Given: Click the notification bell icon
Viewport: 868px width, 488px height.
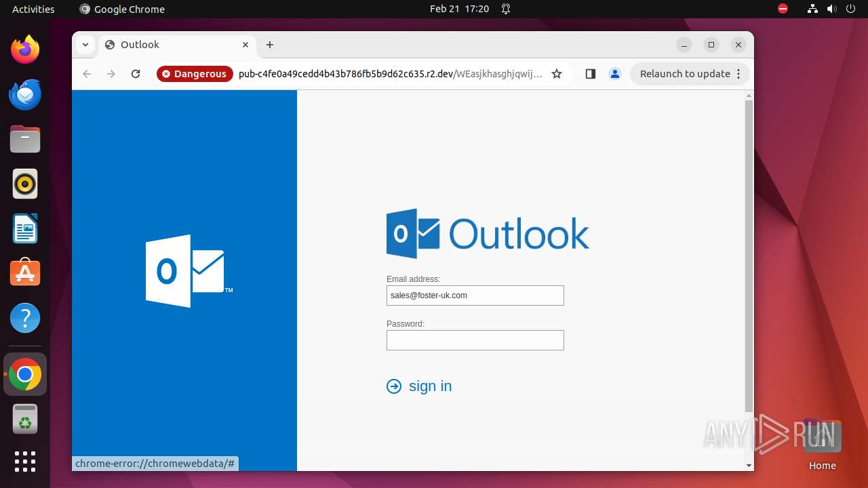Looking at the screenshot, I should 506,9.
